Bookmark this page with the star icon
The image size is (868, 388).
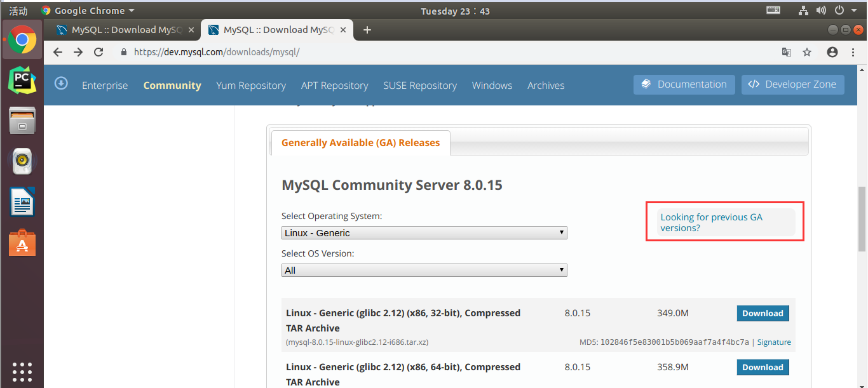point(807,52)
